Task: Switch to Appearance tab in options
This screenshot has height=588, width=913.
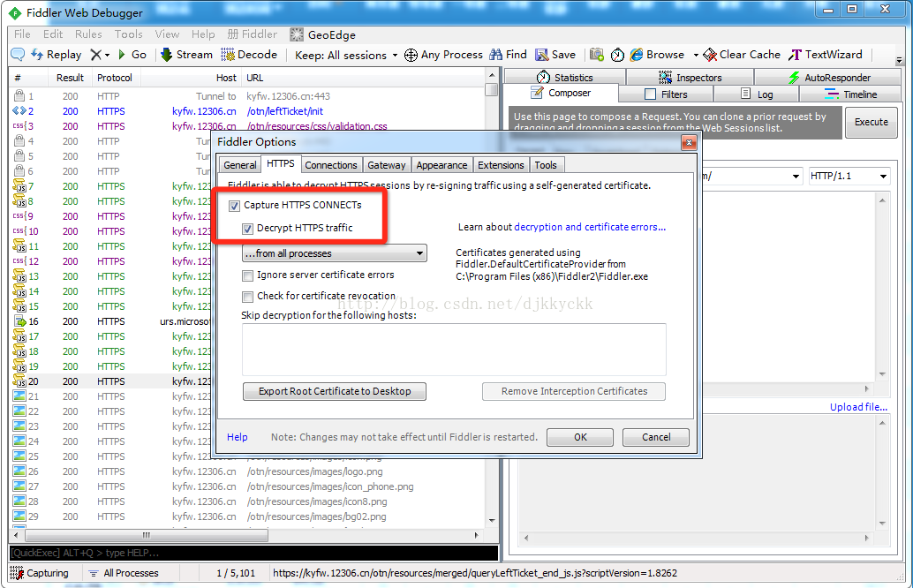Action: tap(442, 165)
